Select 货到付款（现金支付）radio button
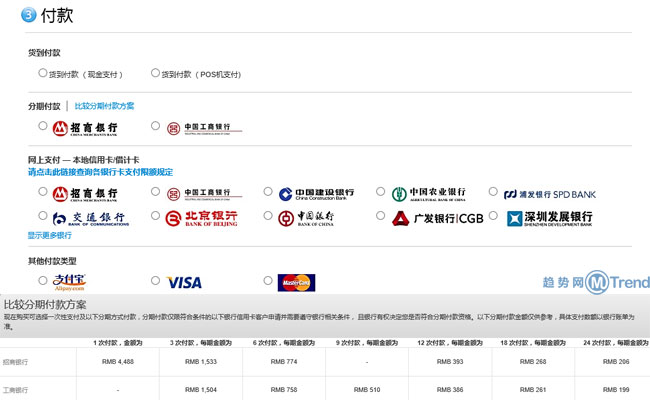This screenshot has height=400, width=650. 42,73
